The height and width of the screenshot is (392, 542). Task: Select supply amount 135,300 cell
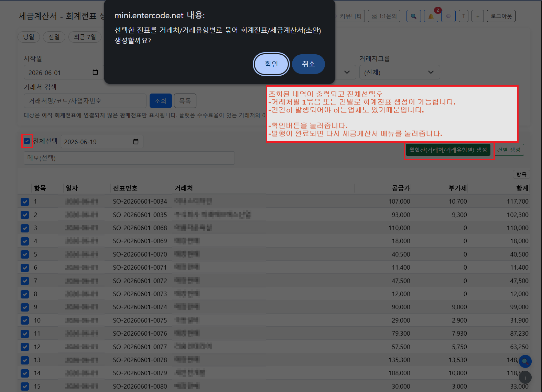[399, 360]
